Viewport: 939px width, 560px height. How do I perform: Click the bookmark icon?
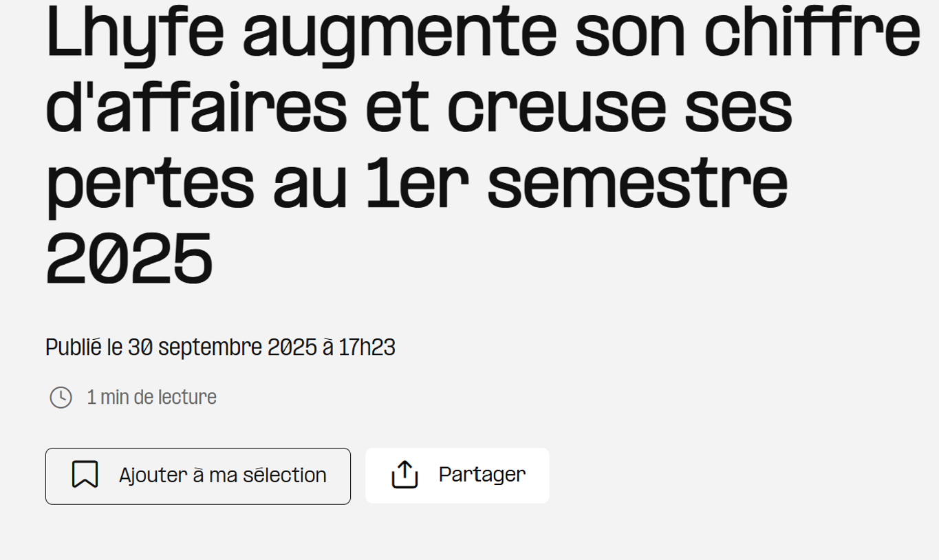(85, 475)
